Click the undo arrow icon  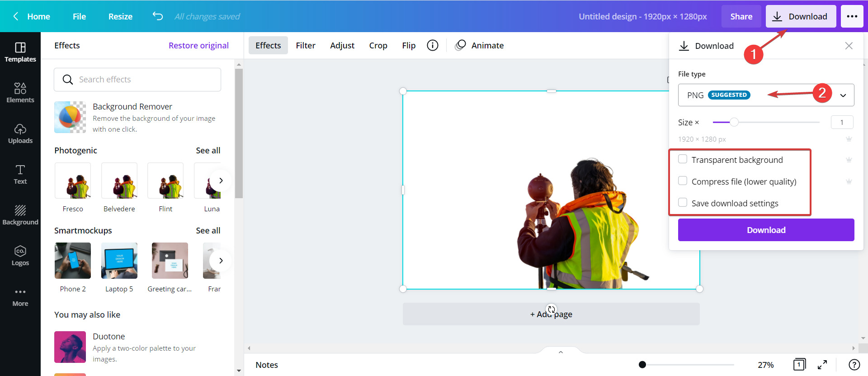157,16
